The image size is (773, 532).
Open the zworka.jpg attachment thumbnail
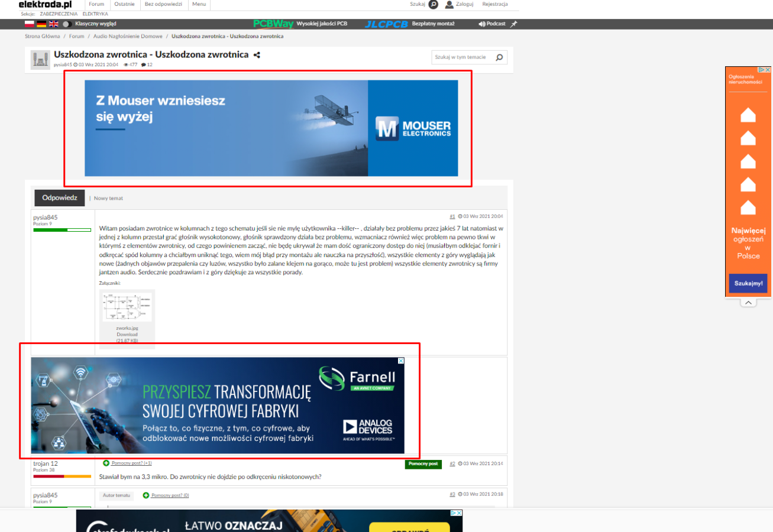pos(127,307)
